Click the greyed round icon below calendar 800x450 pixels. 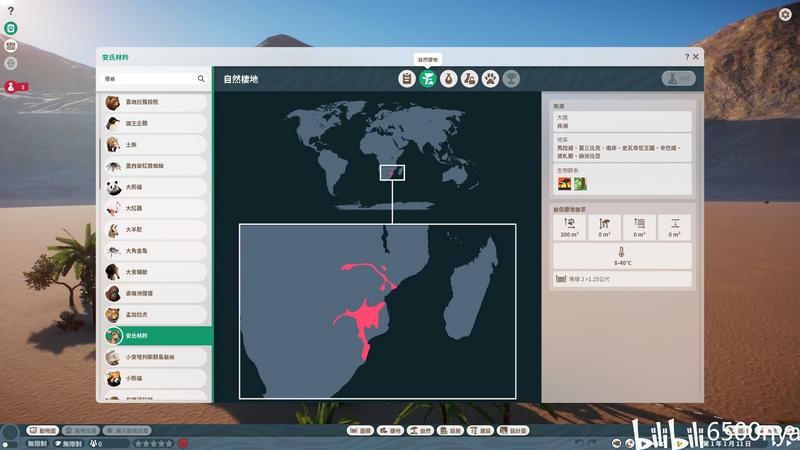coord(11,63)
